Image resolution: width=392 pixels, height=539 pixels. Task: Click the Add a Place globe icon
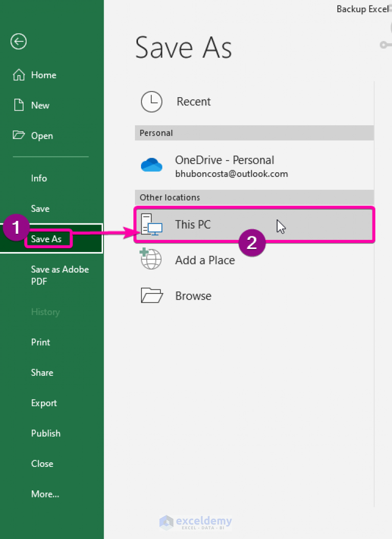[x=151, y=259]
